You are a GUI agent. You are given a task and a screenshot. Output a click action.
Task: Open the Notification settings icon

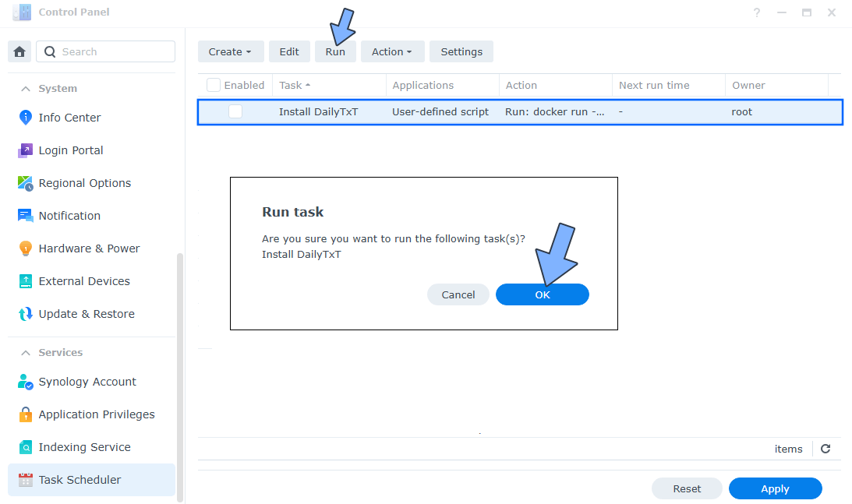(x=24, y=216)
